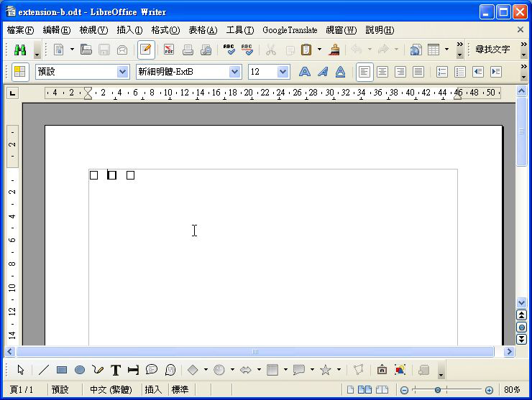Open the Paste options dropdown arrow
This screenshot has height=400, width=532.
pos(319,50)
